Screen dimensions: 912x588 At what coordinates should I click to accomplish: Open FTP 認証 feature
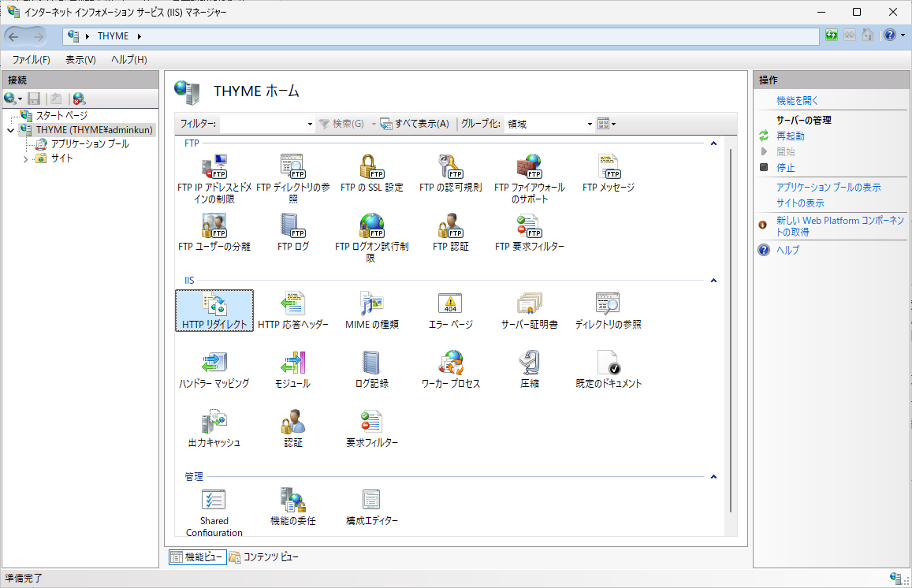pyautogui.click(x=451, y=232)
